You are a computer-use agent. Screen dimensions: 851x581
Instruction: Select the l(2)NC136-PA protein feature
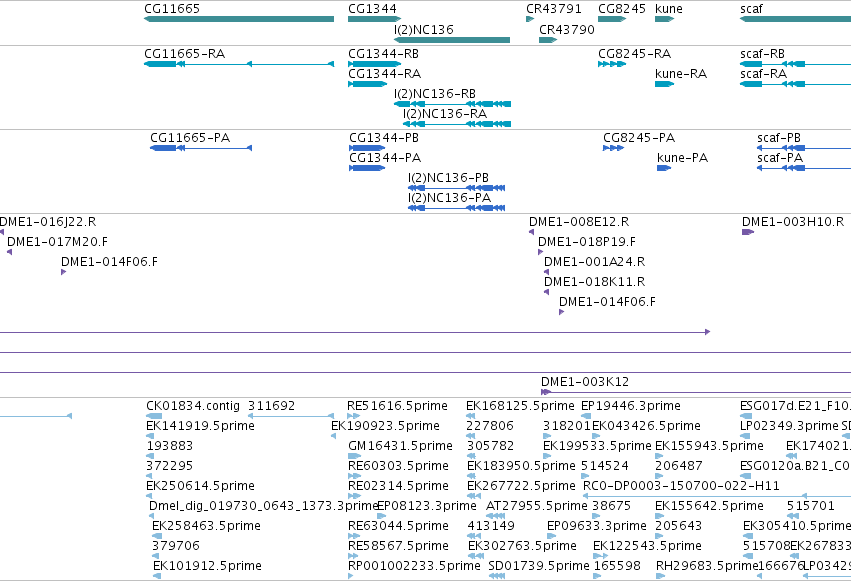click(456, 208)
